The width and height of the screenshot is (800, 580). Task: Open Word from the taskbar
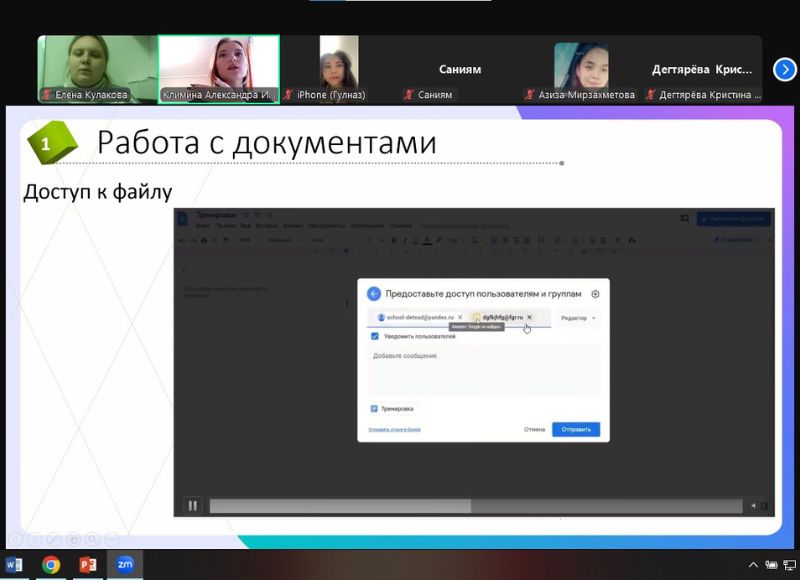point(14,565)
